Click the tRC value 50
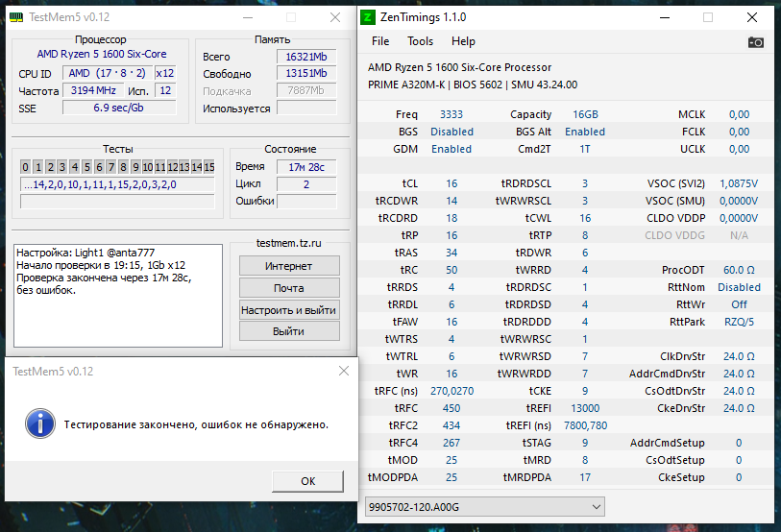781x532 pixels. [x=452, y=270]
